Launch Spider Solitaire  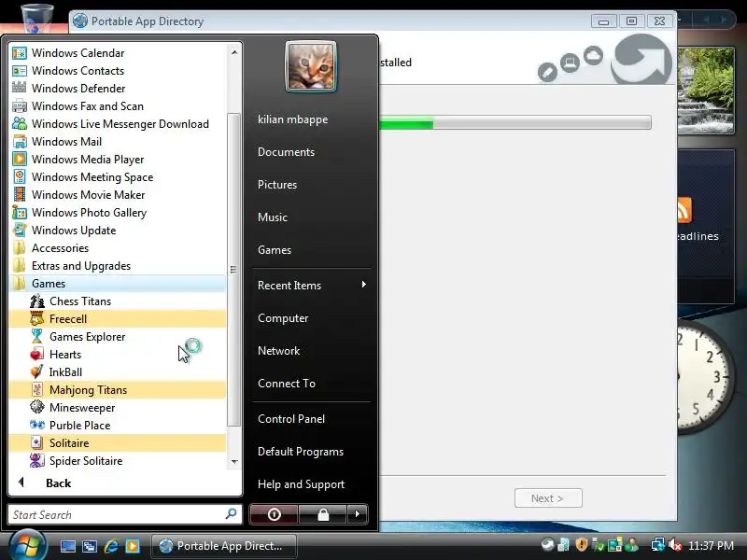[118, 460]
